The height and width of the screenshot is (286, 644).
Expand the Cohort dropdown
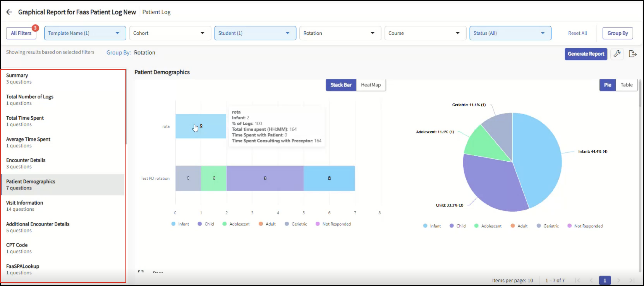[170, 33]
